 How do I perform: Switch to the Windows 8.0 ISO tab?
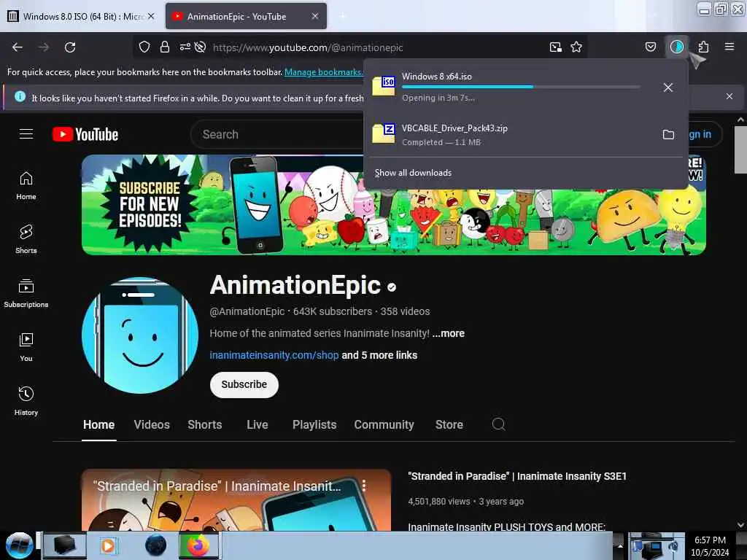click(x=82, y=16)
